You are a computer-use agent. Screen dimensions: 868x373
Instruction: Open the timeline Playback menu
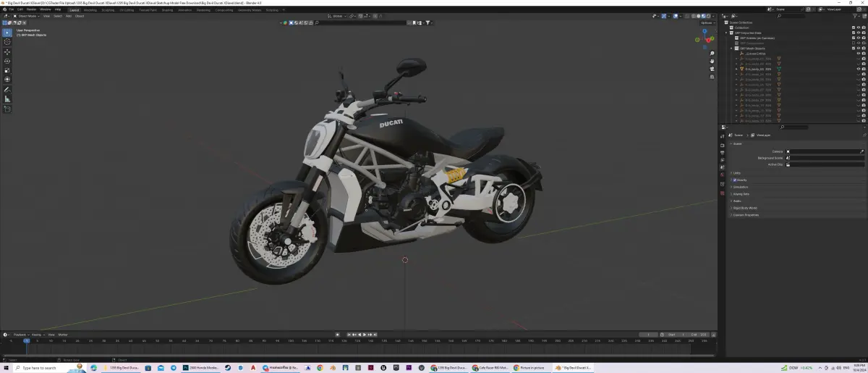pos(20,335)
